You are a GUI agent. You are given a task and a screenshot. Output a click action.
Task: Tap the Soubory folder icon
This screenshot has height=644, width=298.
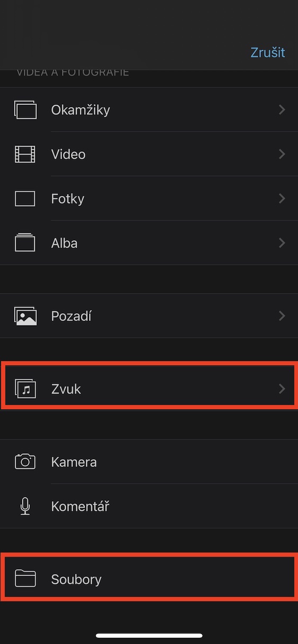pyautogui.click(x=25, y=578)
